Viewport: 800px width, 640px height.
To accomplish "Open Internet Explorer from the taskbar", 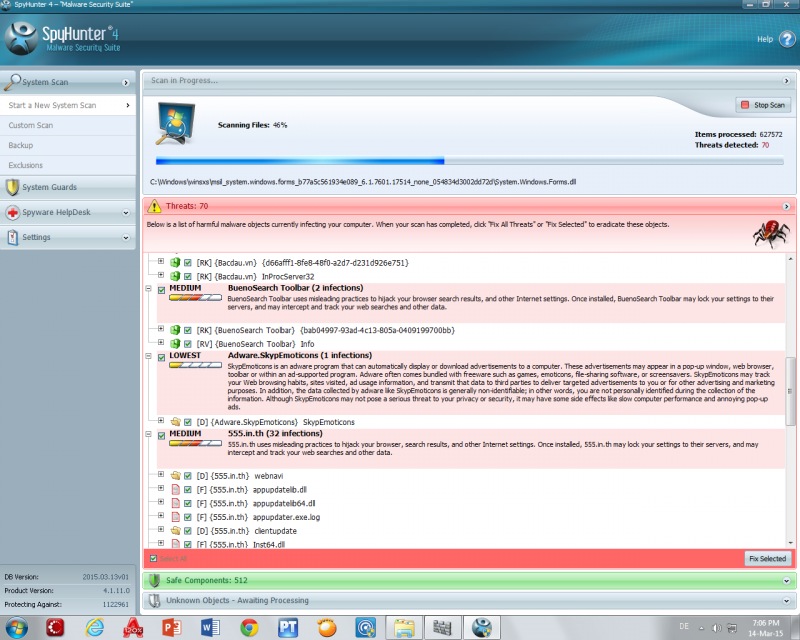I will pos(94,627).
